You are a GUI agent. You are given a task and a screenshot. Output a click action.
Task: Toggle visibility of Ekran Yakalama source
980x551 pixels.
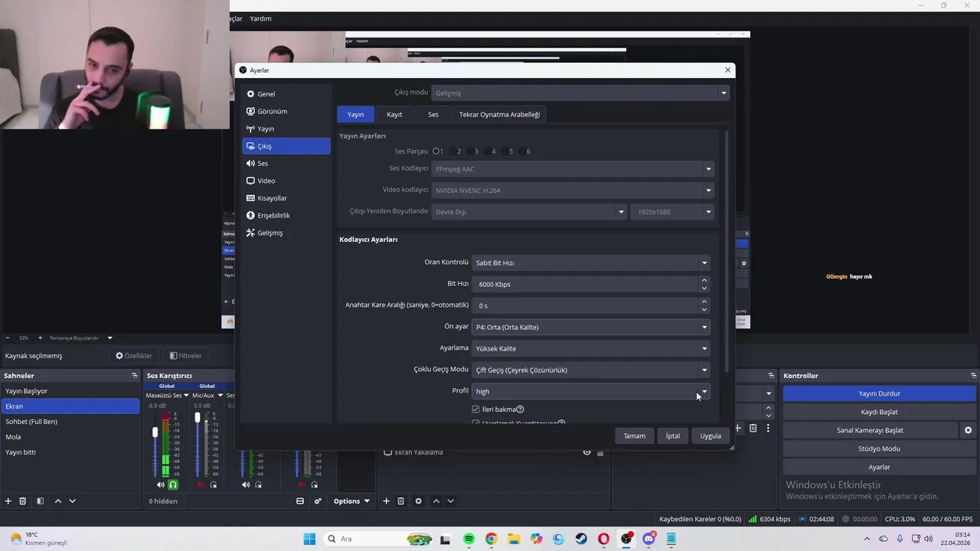click(x=587, y=452)
